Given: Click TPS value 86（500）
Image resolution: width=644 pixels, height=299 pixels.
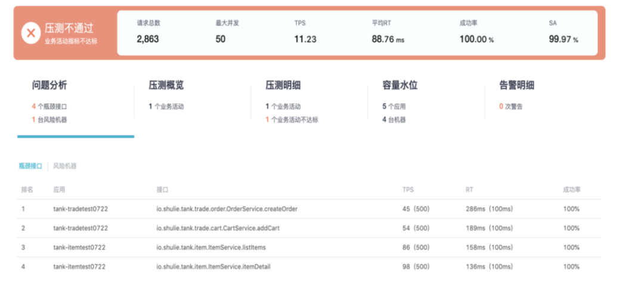Looking at the screenshot, I should 416,247.
